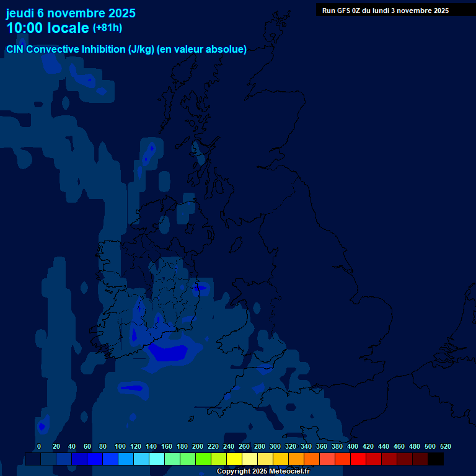Click the 'CIN Convective Inhibition (J/kg)' title
476x476 pixels.
[81, 49]
